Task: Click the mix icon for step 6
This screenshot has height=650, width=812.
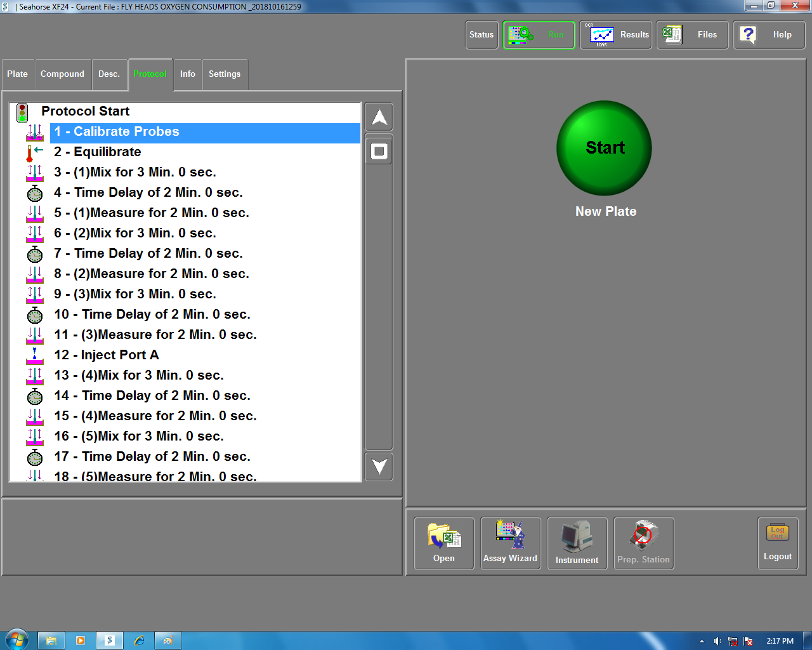Action: pos(35,234)
